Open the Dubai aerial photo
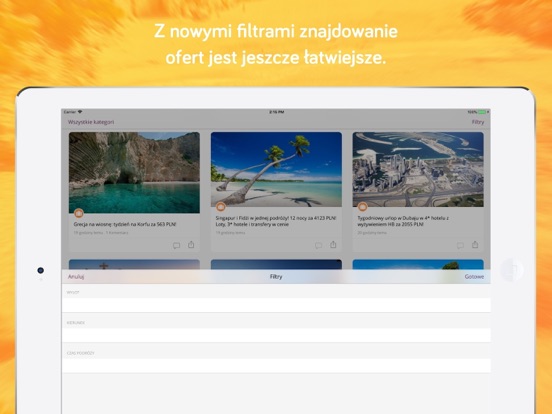 coord(418,169)
